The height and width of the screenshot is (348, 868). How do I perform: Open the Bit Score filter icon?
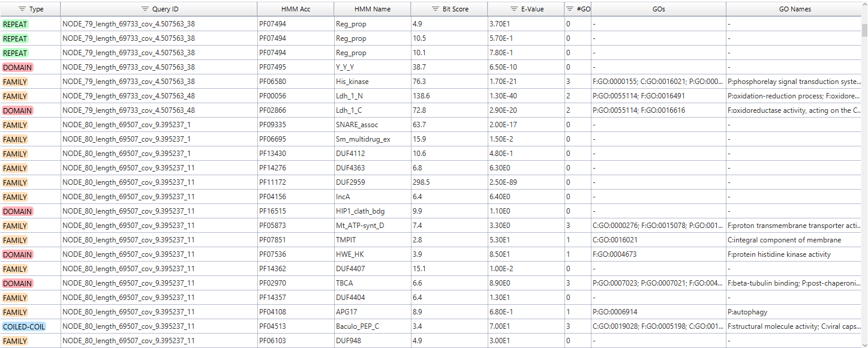[435, 9]
